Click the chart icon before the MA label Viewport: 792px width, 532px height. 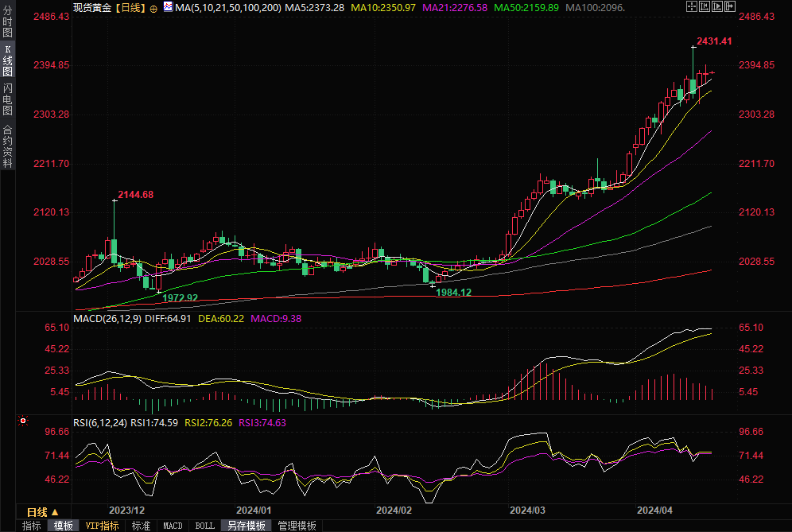tap(167, 7)
